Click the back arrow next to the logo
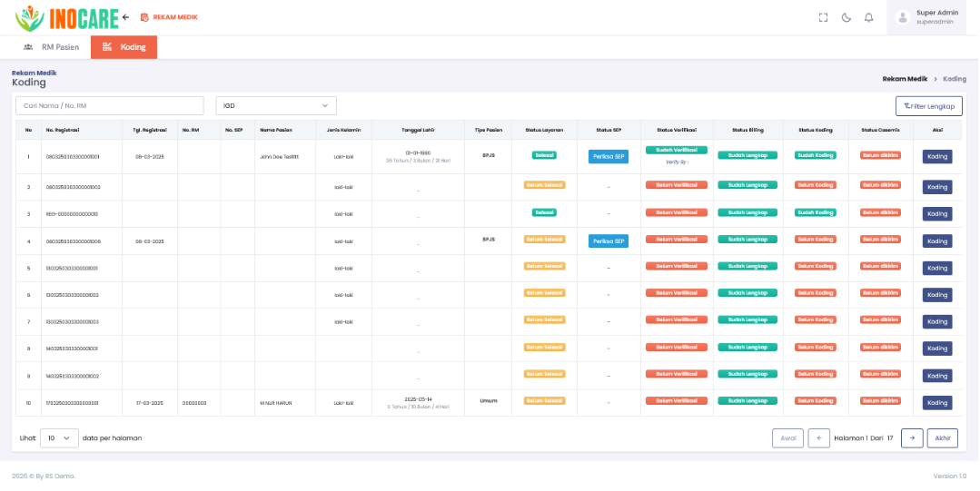Image resolution: width=980 pixels, height=491 pixels. click(125, 17)
